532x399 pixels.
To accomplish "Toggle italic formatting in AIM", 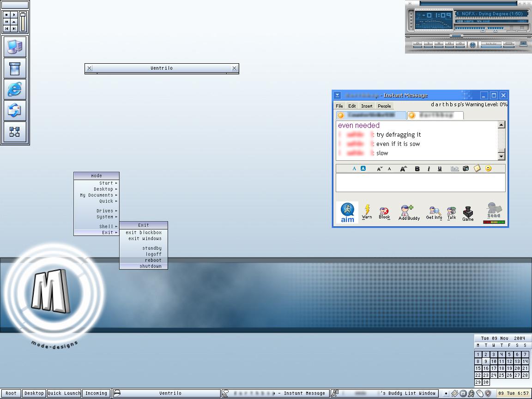I will 429,169.
